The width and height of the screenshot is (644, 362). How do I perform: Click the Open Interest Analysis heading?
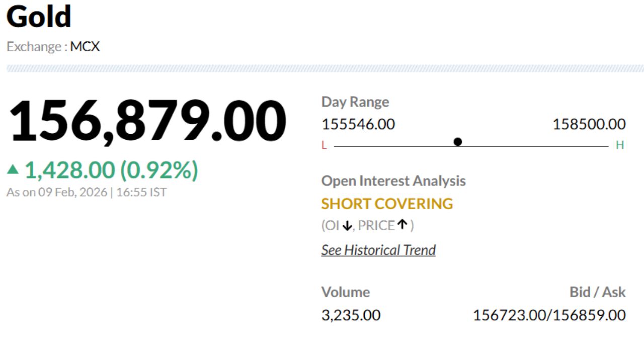393,181
